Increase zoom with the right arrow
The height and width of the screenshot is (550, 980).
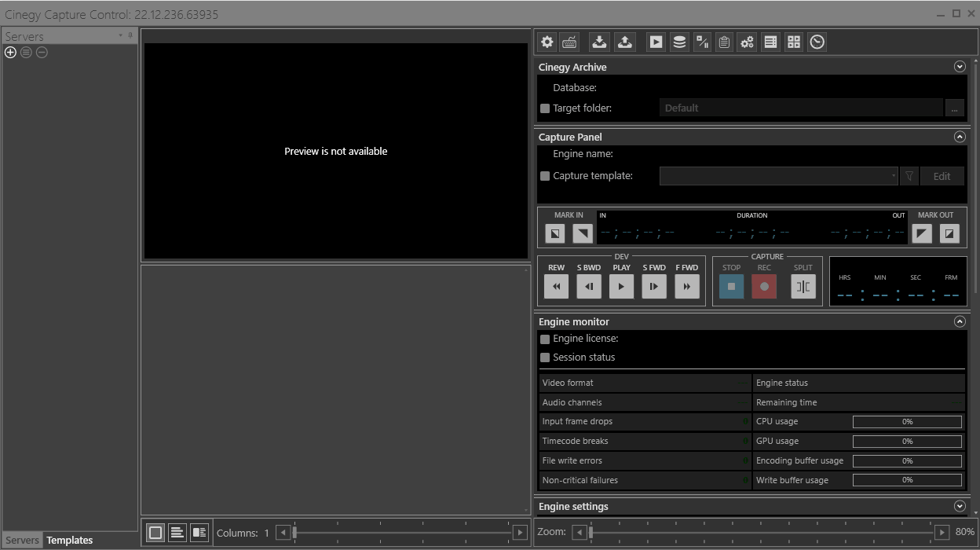click(x=943, y=532)
